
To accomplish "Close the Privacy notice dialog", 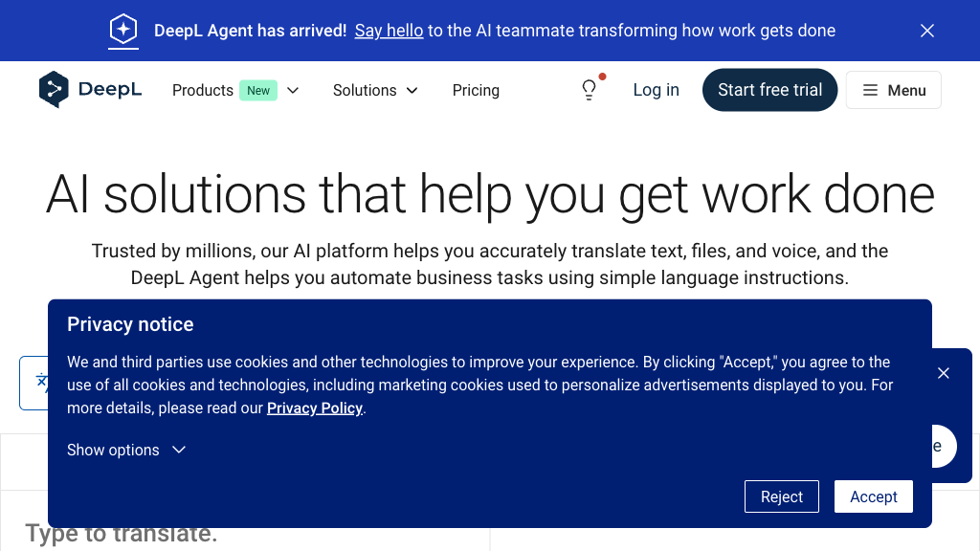I will click(x=944, y=373).
